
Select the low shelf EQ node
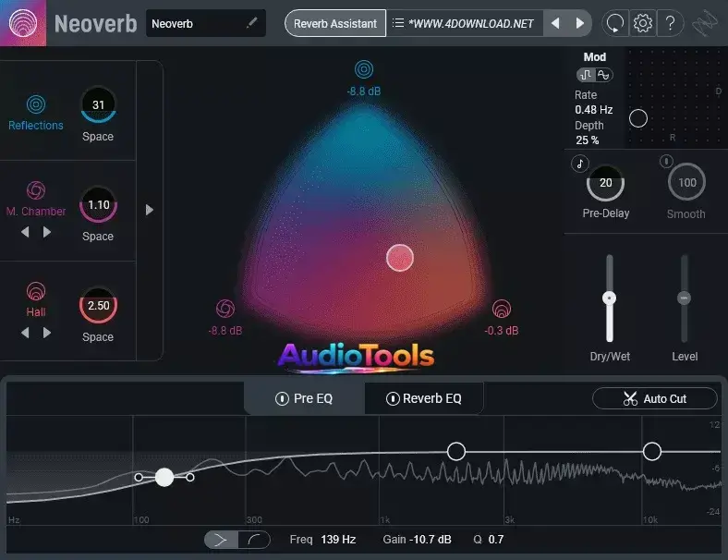tap(164, 478)
